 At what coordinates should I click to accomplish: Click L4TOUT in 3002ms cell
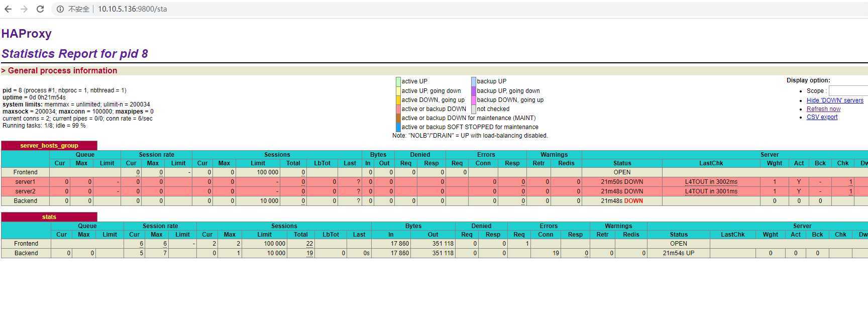pos(711,182)
